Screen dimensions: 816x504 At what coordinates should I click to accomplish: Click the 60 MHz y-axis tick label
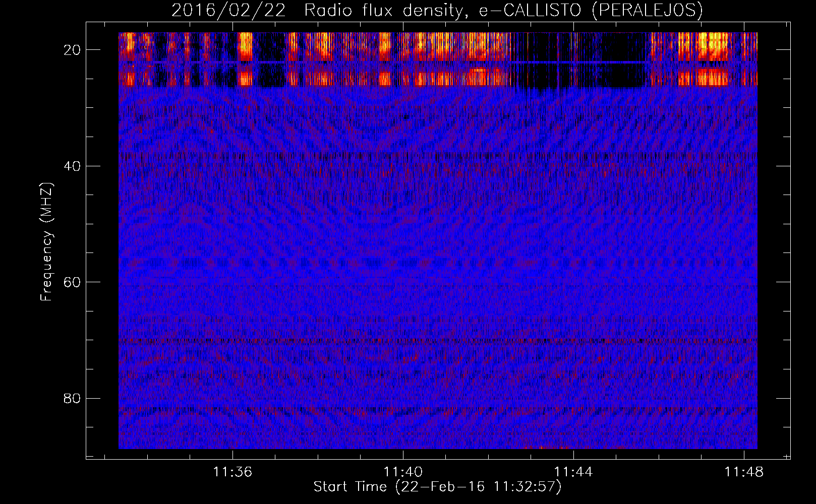(72, 282)
